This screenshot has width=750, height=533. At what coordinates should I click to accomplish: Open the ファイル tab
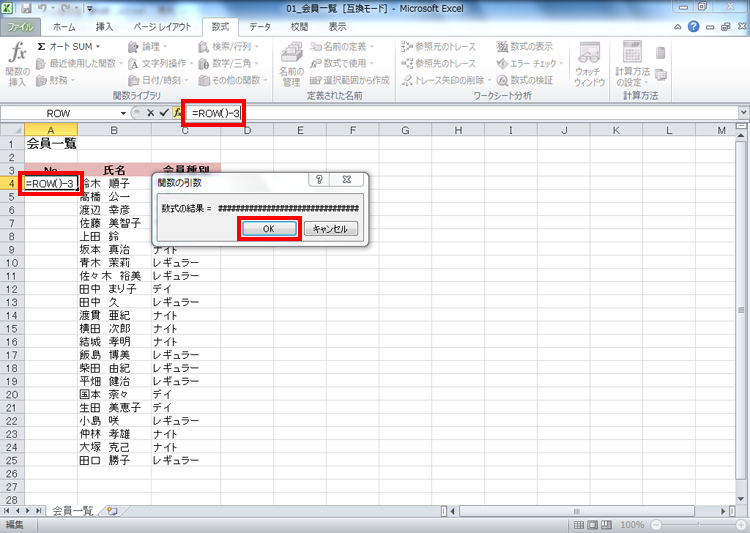(20, 27)
